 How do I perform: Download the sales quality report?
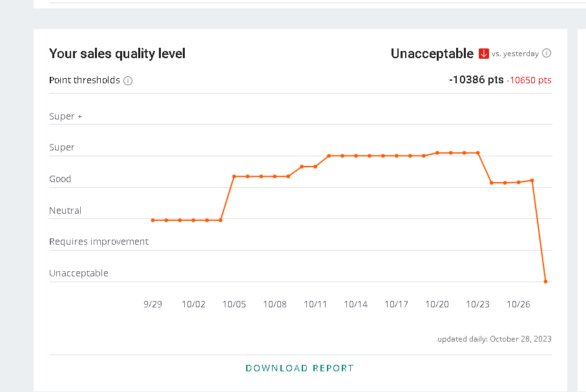point(300,368)
